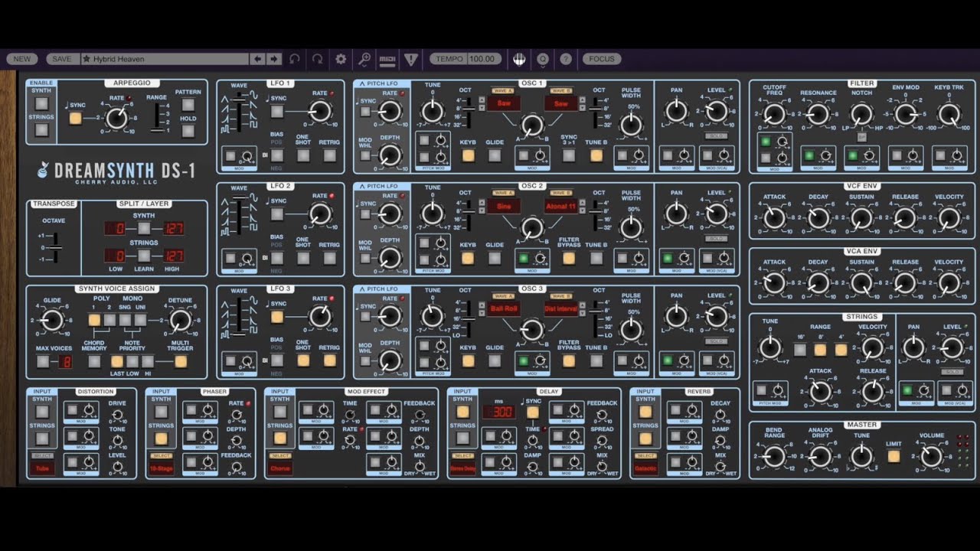
Task: Toggle LFO 1 SYNC button
Action: pos(276,112)
